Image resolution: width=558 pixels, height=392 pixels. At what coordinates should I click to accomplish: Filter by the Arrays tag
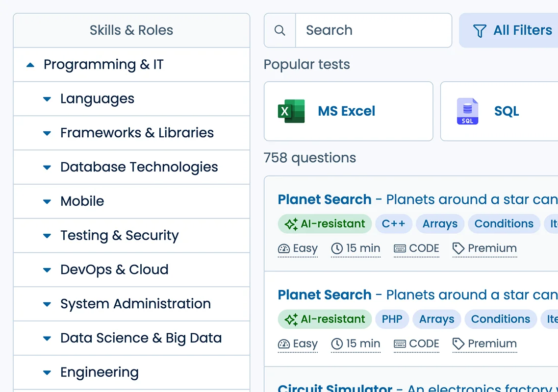point(440,224)
